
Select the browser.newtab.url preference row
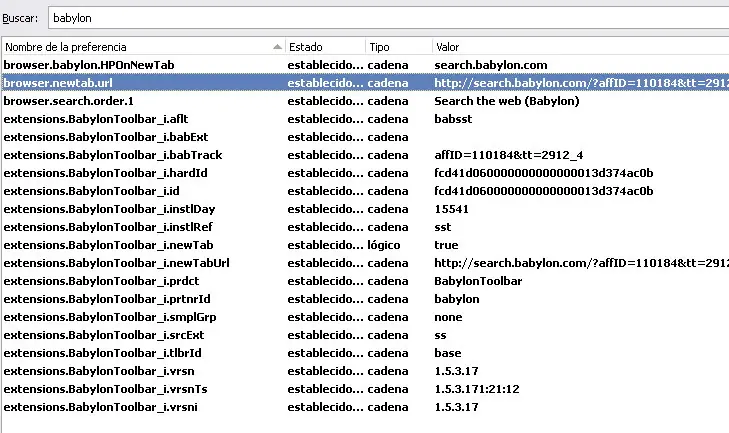(x=365, y=83)
